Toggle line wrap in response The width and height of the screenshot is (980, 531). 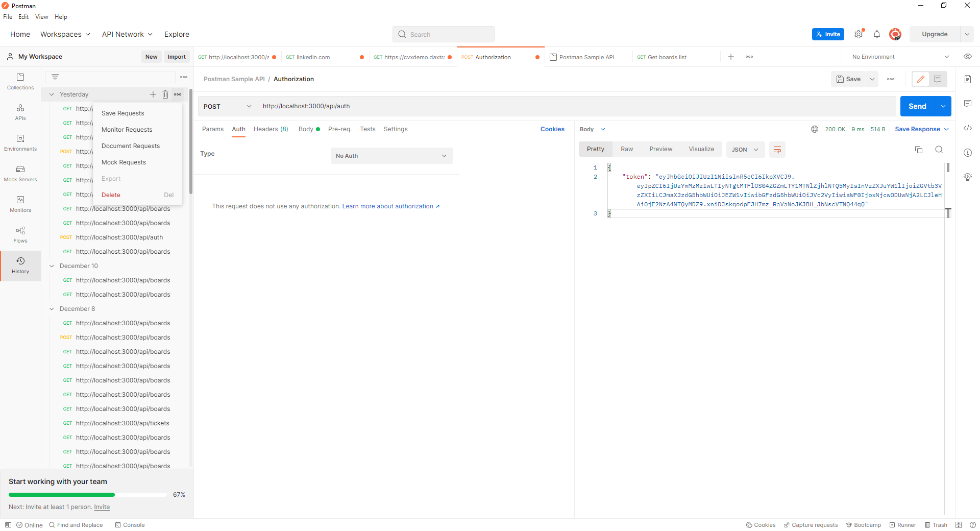[x=777, y=150]
